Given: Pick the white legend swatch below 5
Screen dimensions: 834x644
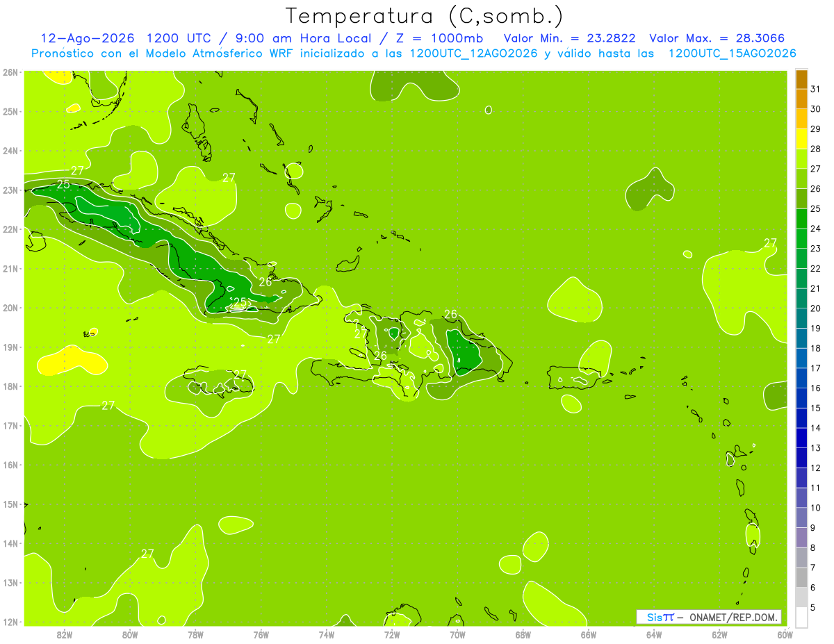Looking at the screenshot, I should point(801,617).
